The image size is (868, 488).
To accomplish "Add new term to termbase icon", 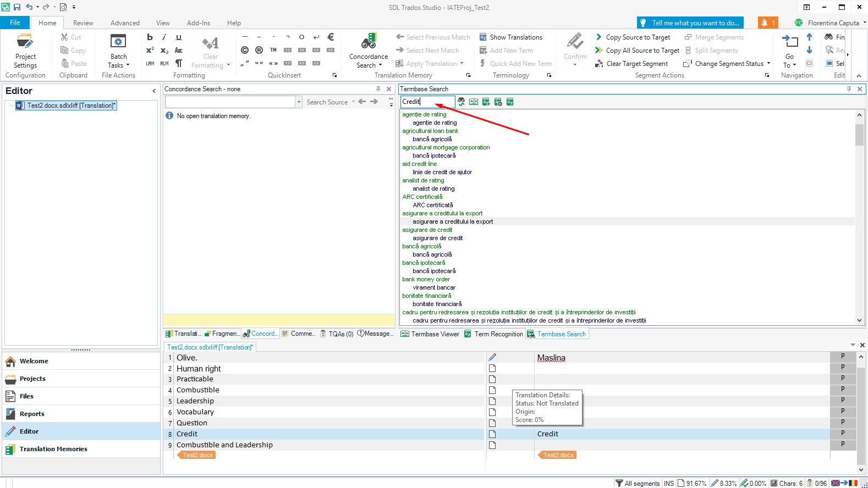I will (x=486, y=102).
